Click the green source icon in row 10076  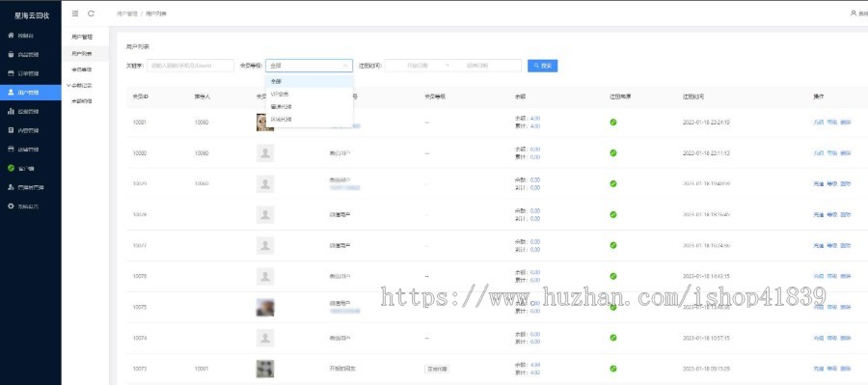[x=612, y=276]
